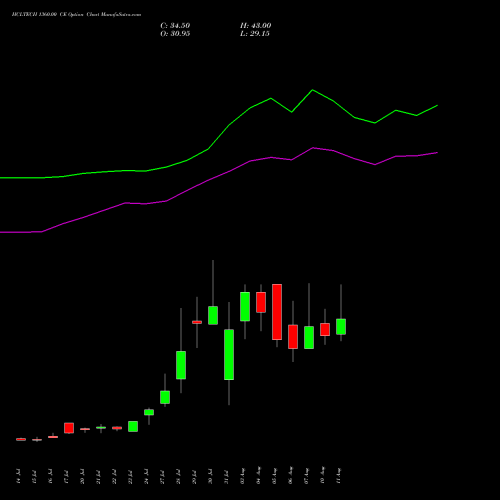Click the green candle for 07 Aug
The width and height of the screenshot is (500, 500).
coord(309,338)
